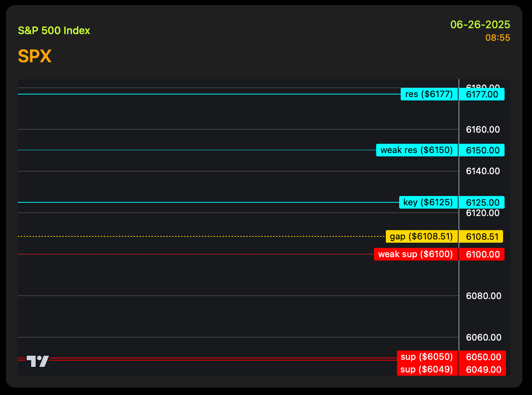Select the weak res ($6150) label
This screenshot has width=532, height=395.
tap(417, 150)
